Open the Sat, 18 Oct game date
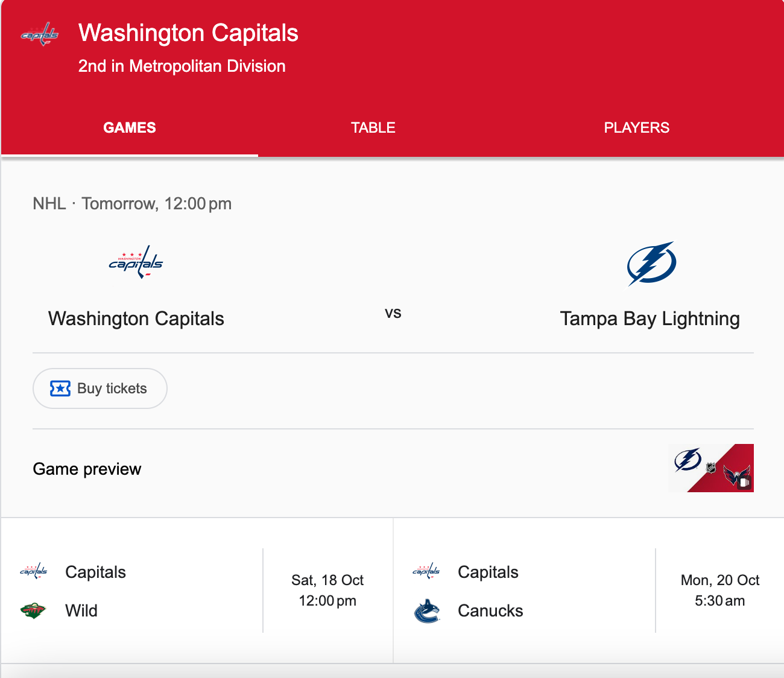Screen dimensions: 784x678 pyautogui.click(x=327, y=590)
